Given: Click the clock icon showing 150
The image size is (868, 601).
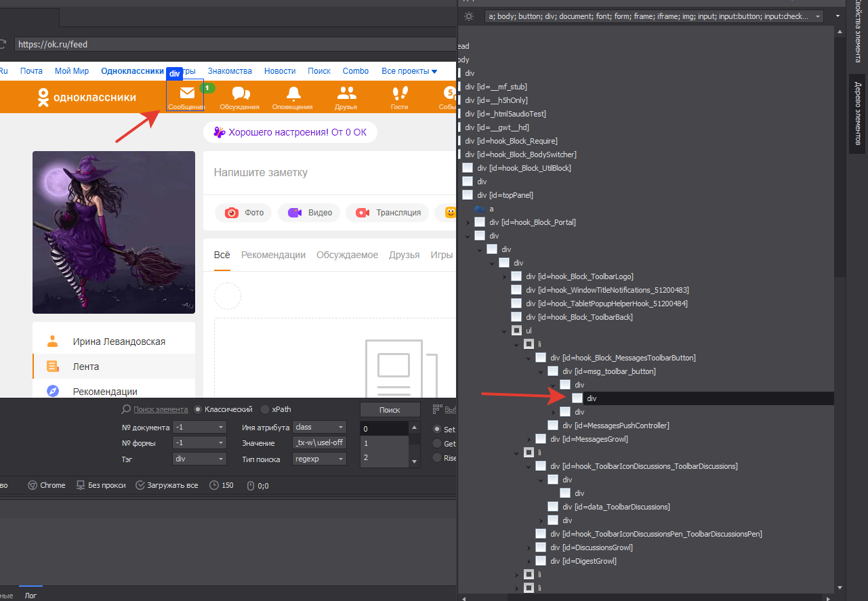Looking at the screenshot, I should point(214,485).
